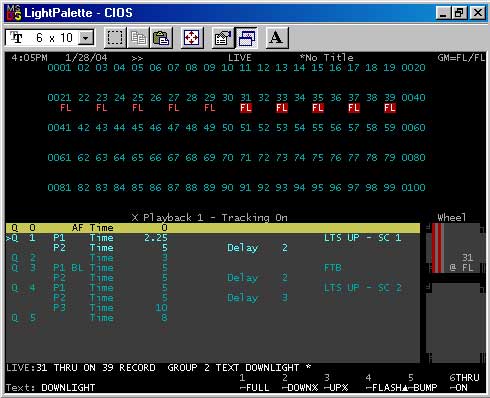Click the Paste clipboard toolbar icon

point(161,38)
